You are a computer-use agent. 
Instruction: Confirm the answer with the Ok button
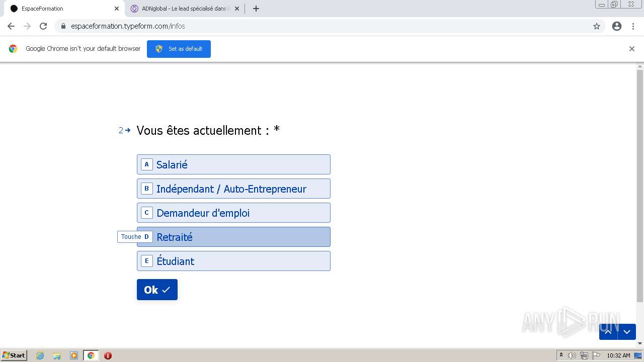157,290
